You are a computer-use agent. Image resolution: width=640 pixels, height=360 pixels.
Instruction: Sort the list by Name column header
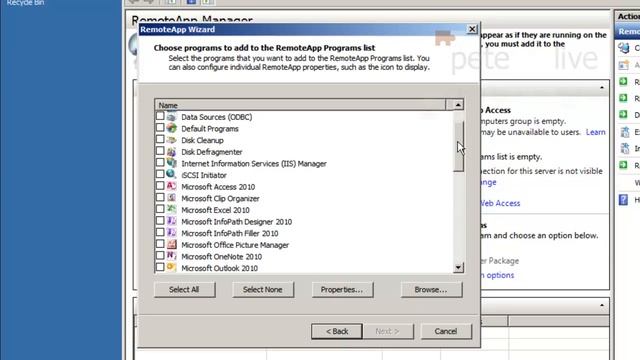[x=300, y=105]
